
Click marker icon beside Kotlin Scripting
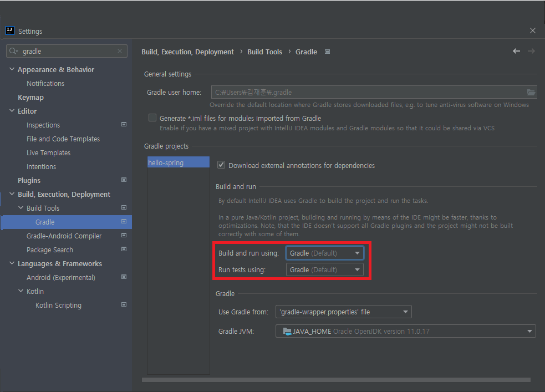[124, 305]
